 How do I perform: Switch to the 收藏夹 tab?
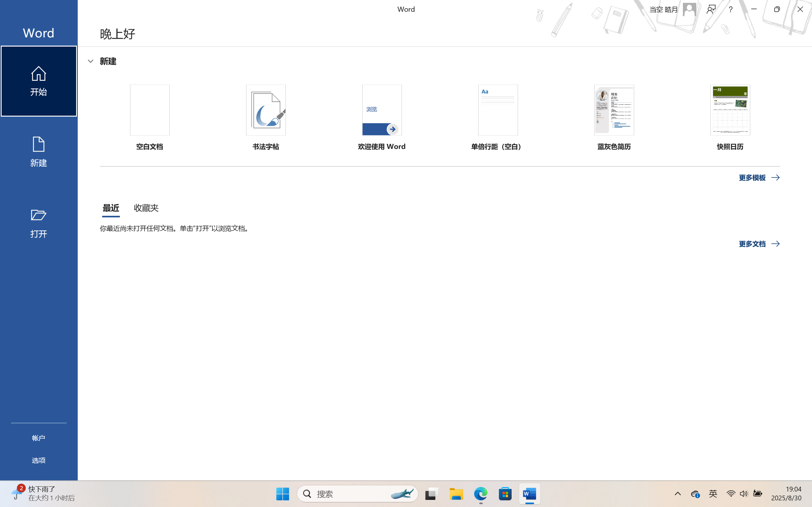pos(146,208)
